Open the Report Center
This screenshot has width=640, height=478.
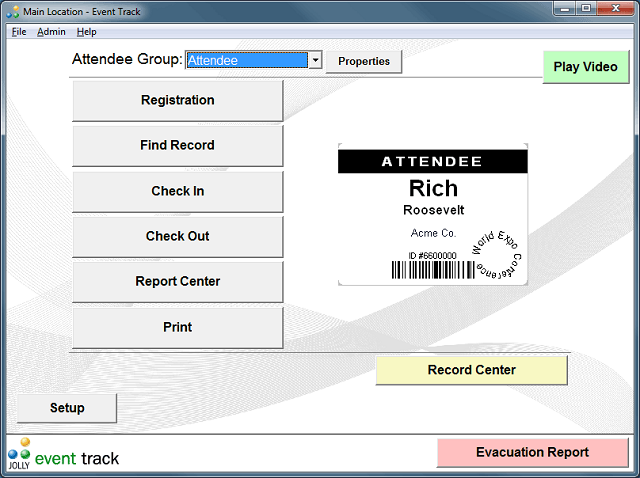coord(178,282)
